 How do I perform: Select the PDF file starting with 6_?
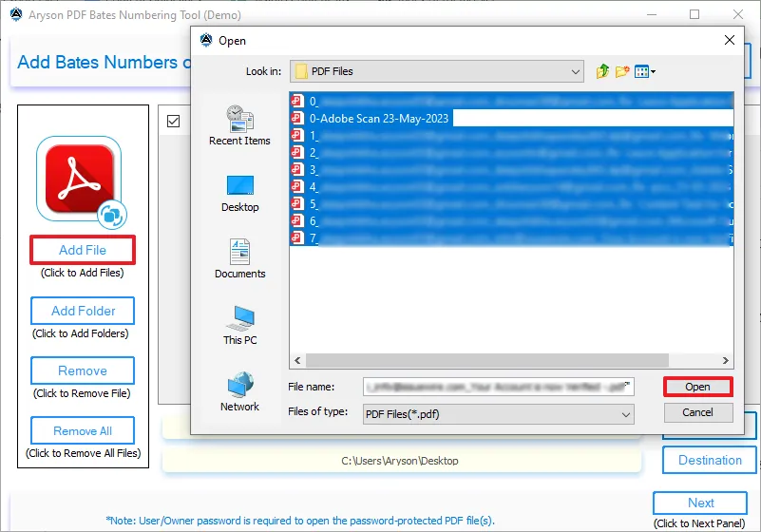[511, 221]
